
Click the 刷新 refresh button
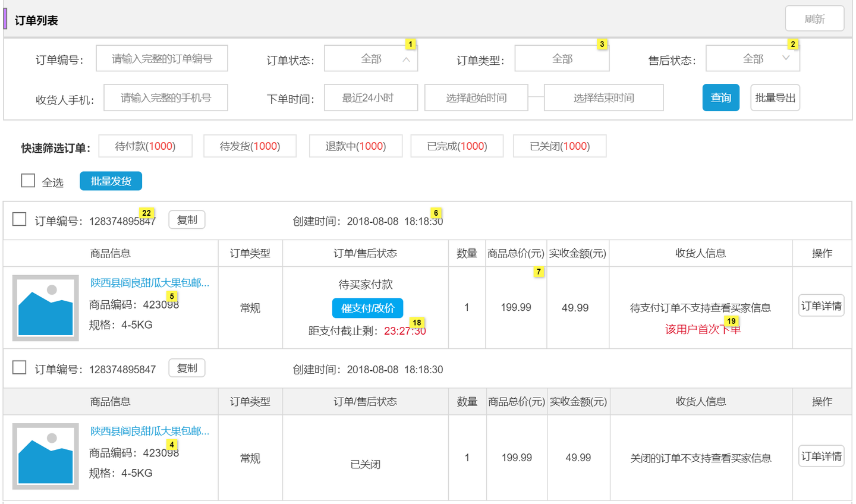tap(814, 18)
